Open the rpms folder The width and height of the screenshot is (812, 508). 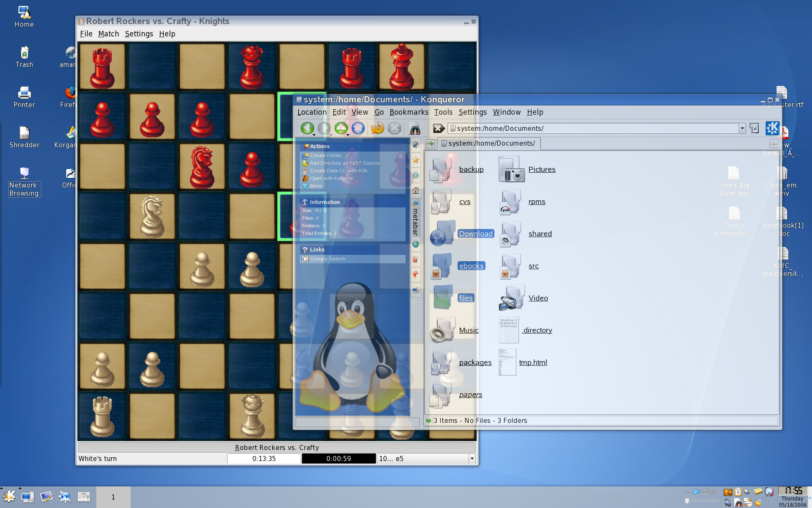(x=523, y=202)
